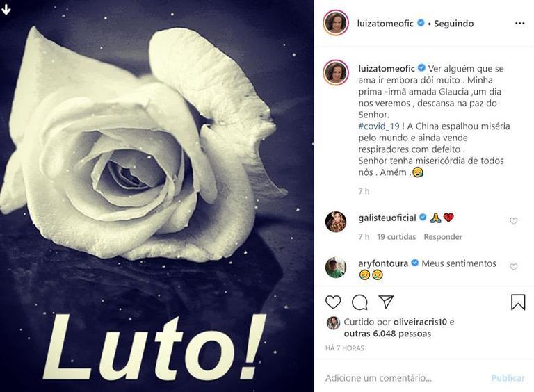Like the post with the heart icon

[x=333, y=302]
